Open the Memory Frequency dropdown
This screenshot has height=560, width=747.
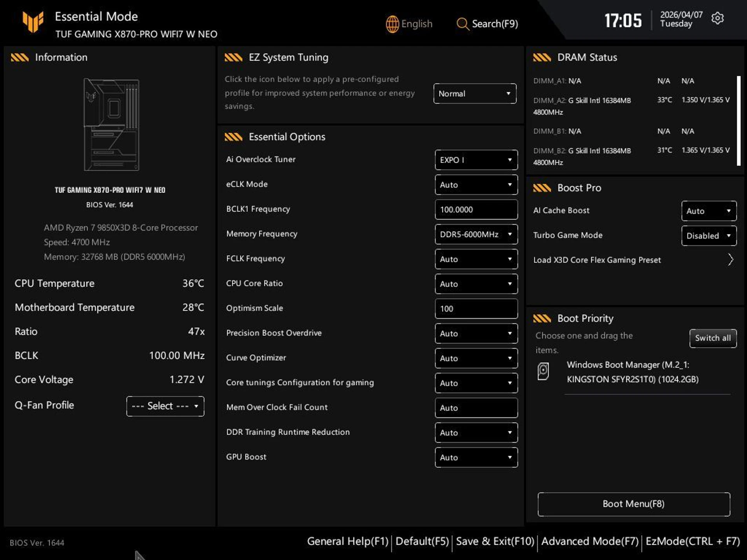pos(476,234)
